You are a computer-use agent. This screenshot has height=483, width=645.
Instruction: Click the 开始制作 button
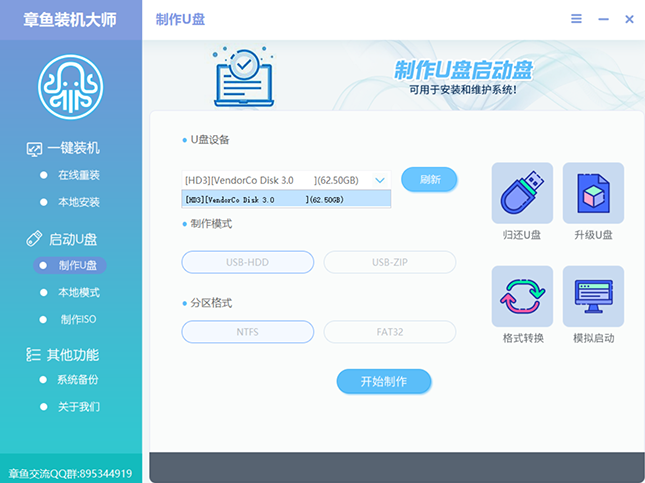(383, 381)
